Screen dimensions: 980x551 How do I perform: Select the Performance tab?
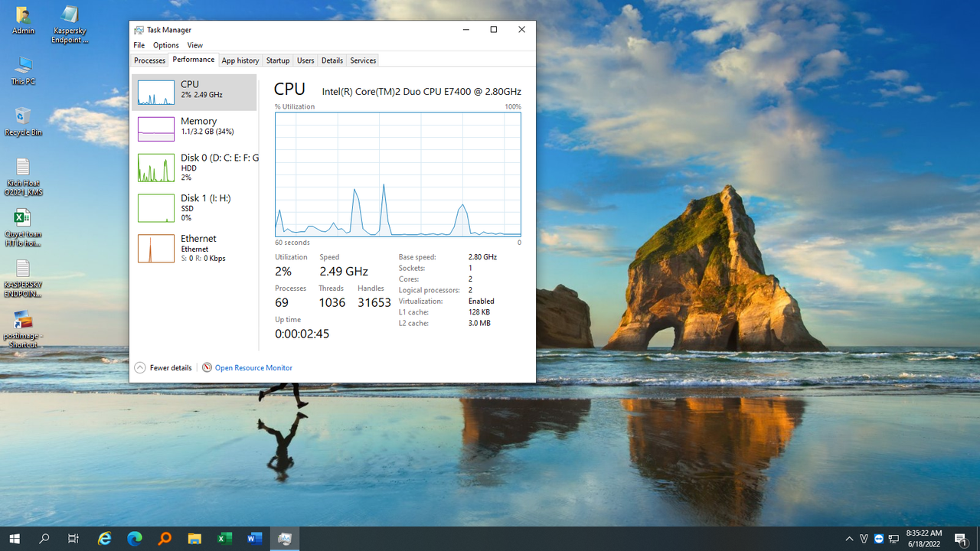(x=194, y=60)
